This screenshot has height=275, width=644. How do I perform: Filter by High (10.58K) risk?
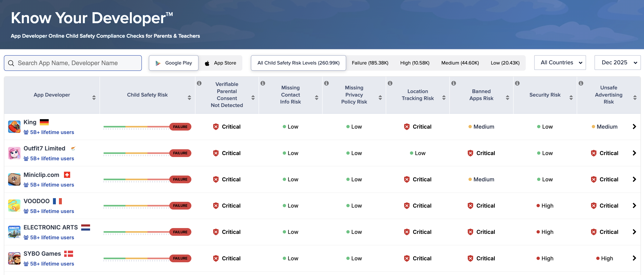(x=415, y=63)
